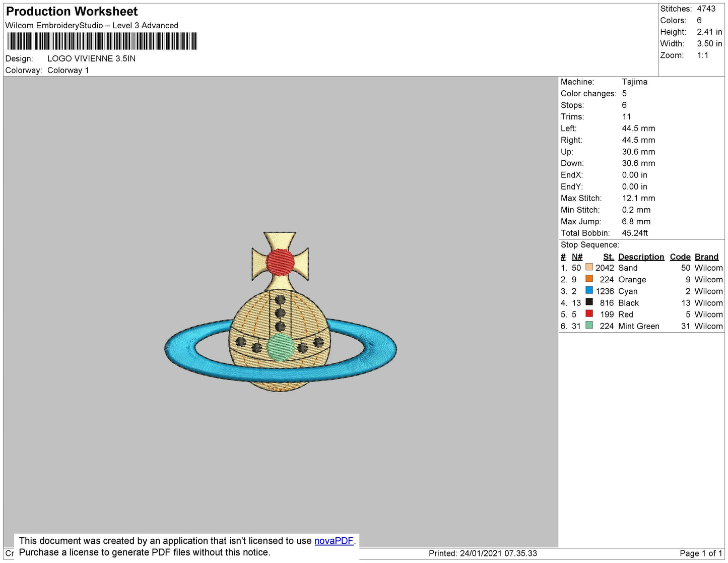Click the Min Stitch value 0.2 mm
The width and height of the screenshot is (728, 563).
(636, 210)
